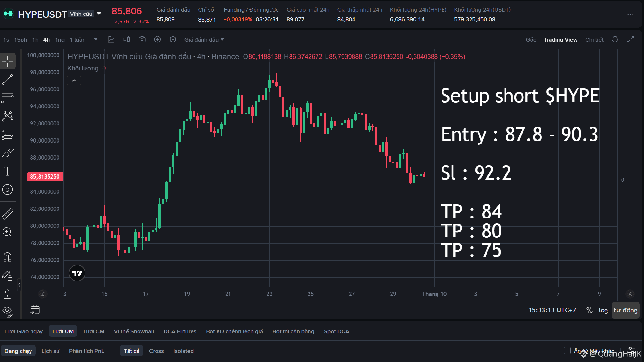Switch to the Lưới CM tab
Image resolution: width=644 pixels, height=362 pixels.
pyautogui.click(x=94, y=331)
